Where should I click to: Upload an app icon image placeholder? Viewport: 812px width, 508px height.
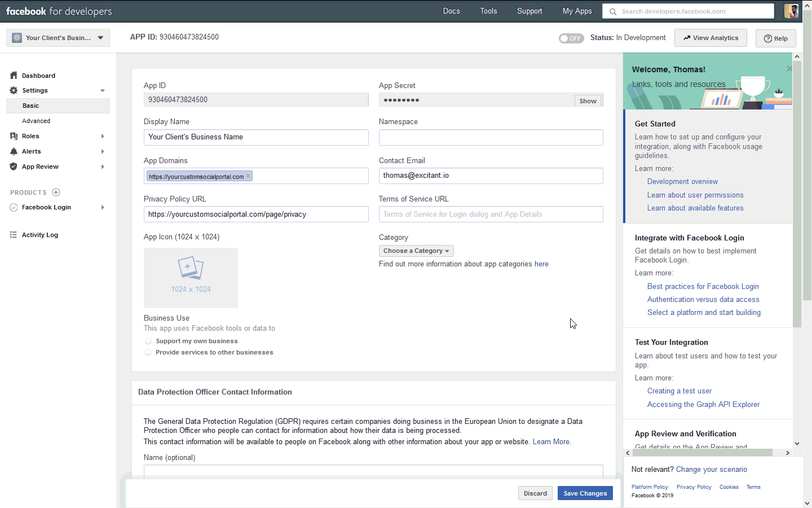click(191, 278)
